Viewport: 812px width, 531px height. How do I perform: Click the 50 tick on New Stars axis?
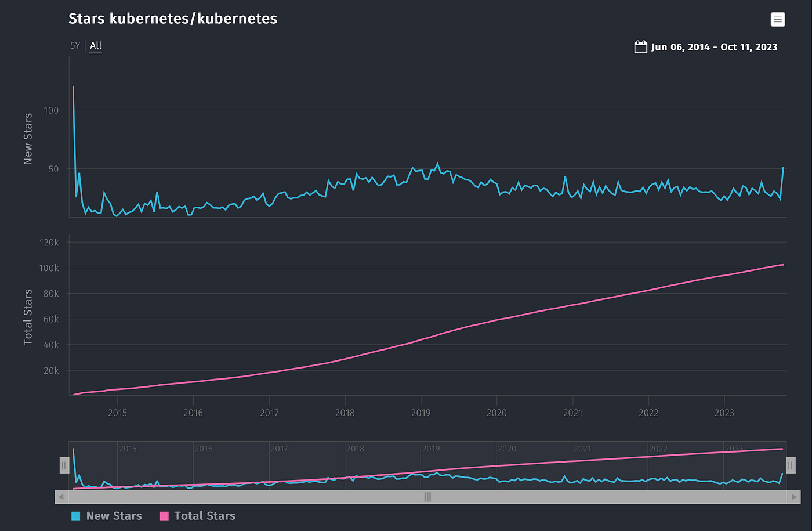[54, 169]
